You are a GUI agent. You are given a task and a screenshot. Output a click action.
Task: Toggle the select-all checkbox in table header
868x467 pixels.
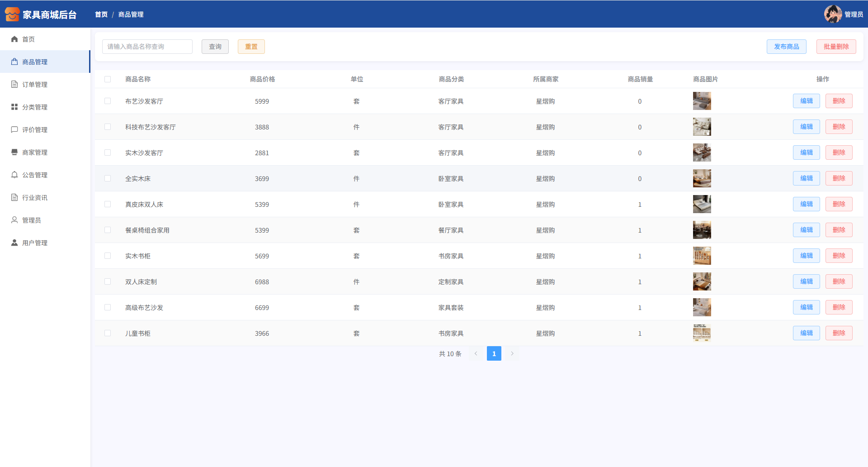(x=108, y=79)
